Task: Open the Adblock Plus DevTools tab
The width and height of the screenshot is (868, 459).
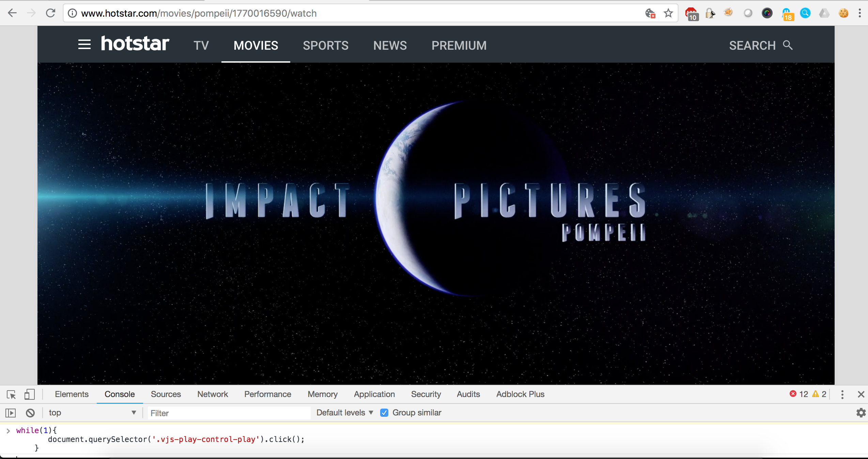Action: click(x=520, y=394)
